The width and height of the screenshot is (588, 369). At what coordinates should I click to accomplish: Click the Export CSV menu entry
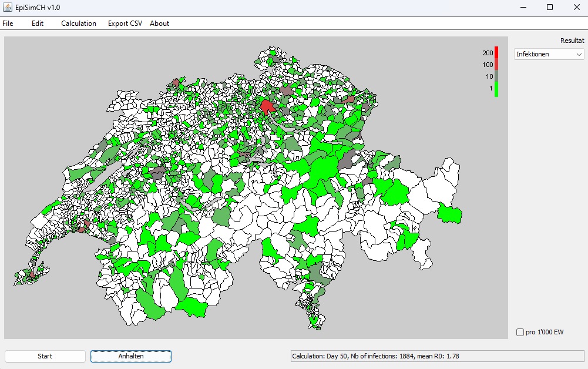coord(124,23)
